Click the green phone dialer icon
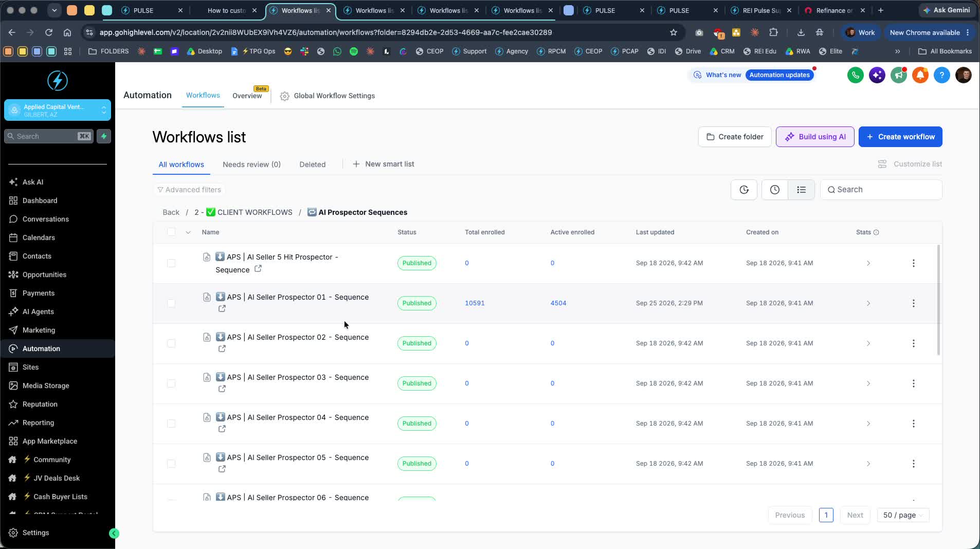 tap(855, 75)
